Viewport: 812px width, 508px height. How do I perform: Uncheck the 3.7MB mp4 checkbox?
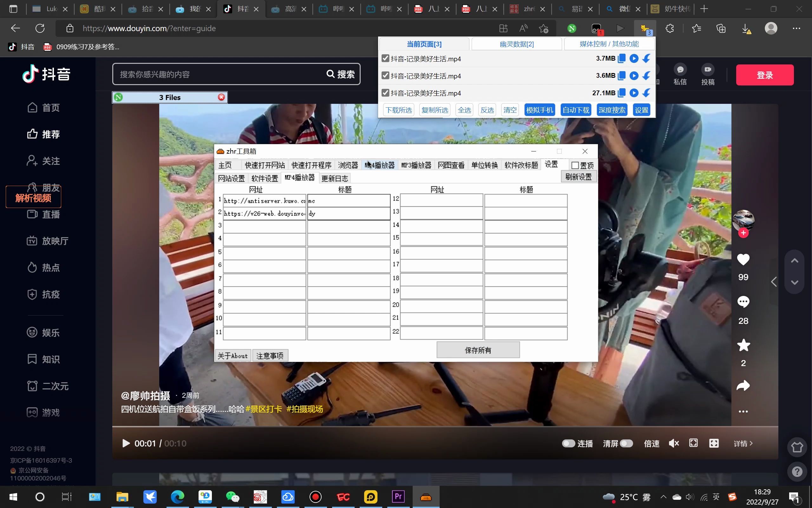(385, 58)
